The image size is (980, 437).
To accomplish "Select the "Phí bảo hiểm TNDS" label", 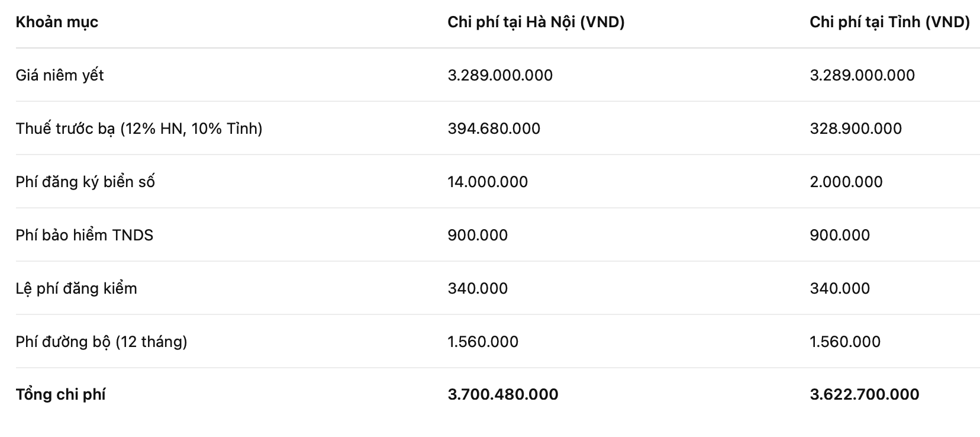I will (85, 235).
